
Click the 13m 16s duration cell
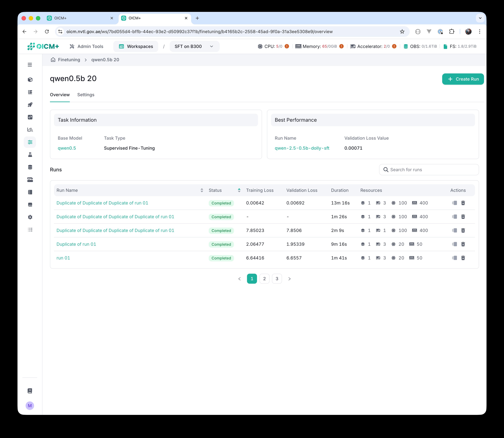click(340, 203)
